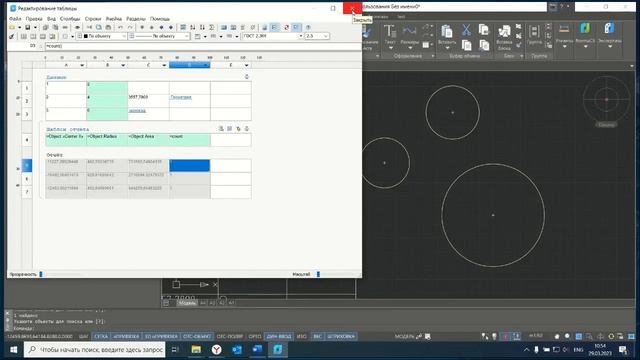Toggle ДИН-ВВОД dynamic input in status bar
Viewport: 640px width, 360px height.
coord(279,337)
